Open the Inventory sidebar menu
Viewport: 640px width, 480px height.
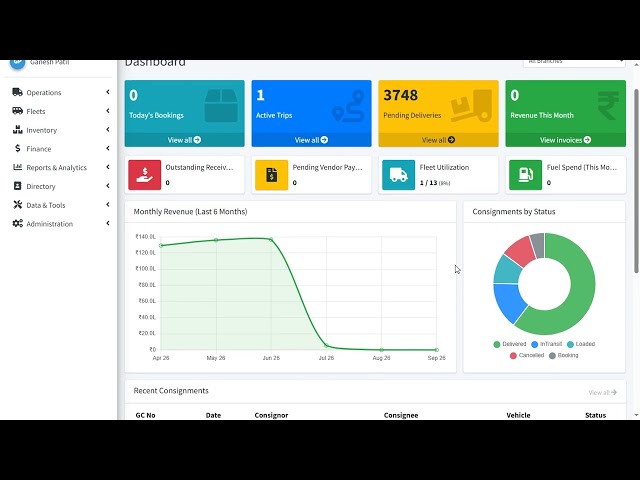tap(61, 130)
